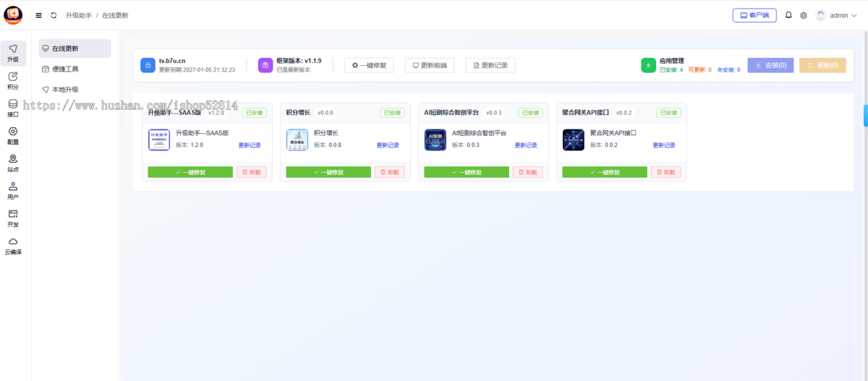Click the 客户端 button
868x381 pixels.
[754, 15]
